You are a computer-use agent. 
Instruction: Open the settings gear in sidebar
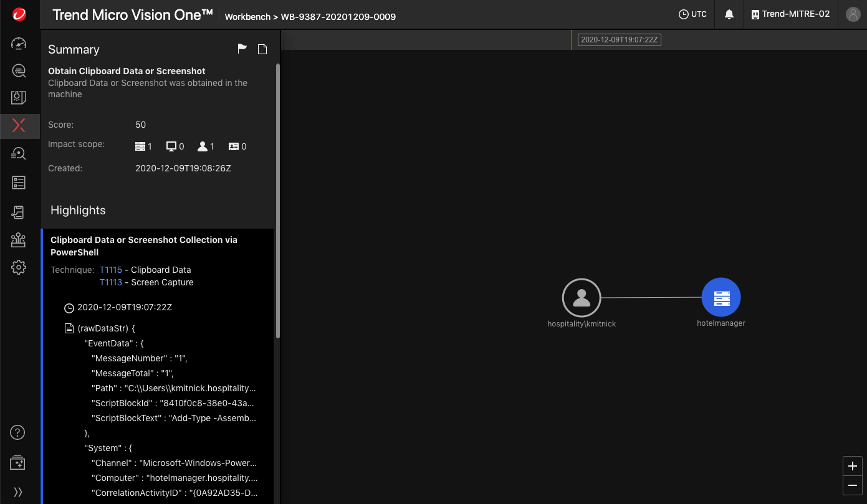[19, 267]
